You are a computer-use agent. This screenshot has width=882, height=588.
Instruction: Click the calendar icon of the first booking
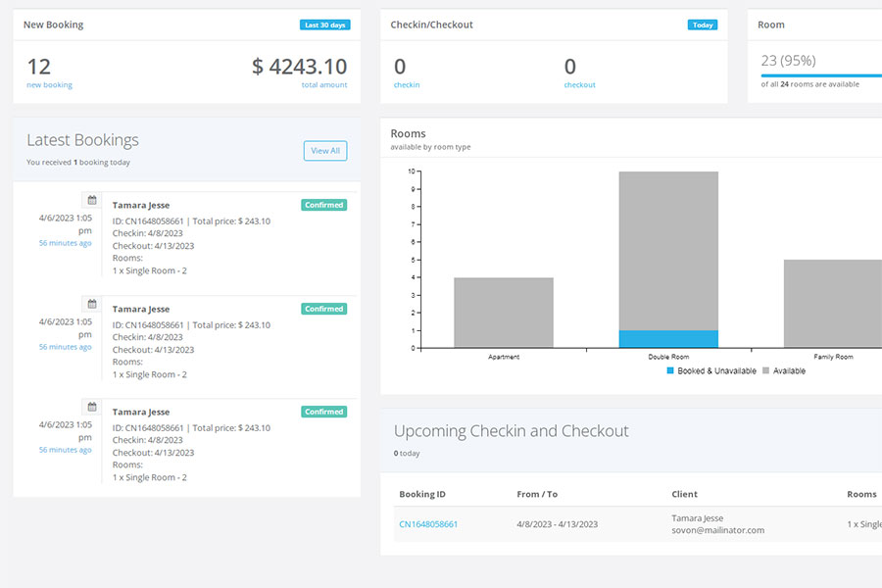click(92, 200)
